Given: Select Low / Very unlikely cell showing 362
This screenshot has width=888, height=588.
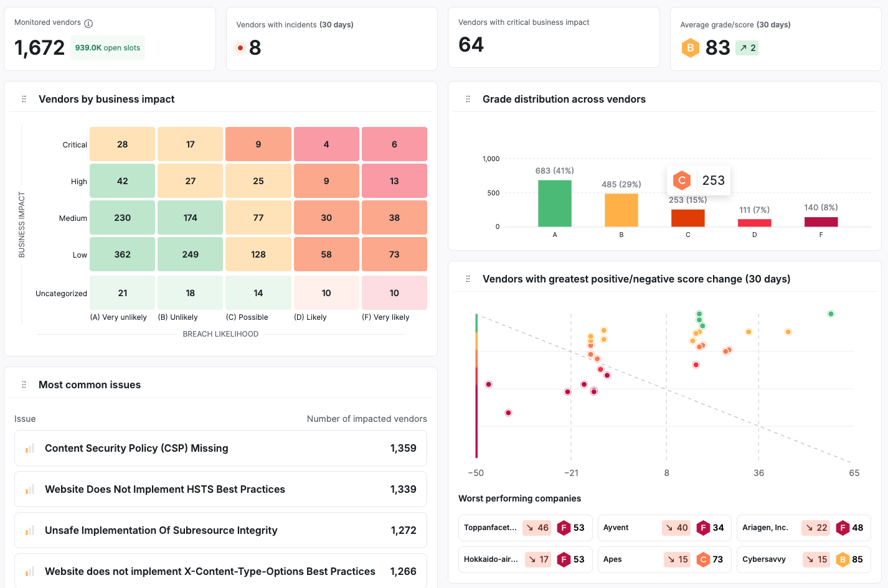Looking at the screenshot, I should click(x=122, y=254).
